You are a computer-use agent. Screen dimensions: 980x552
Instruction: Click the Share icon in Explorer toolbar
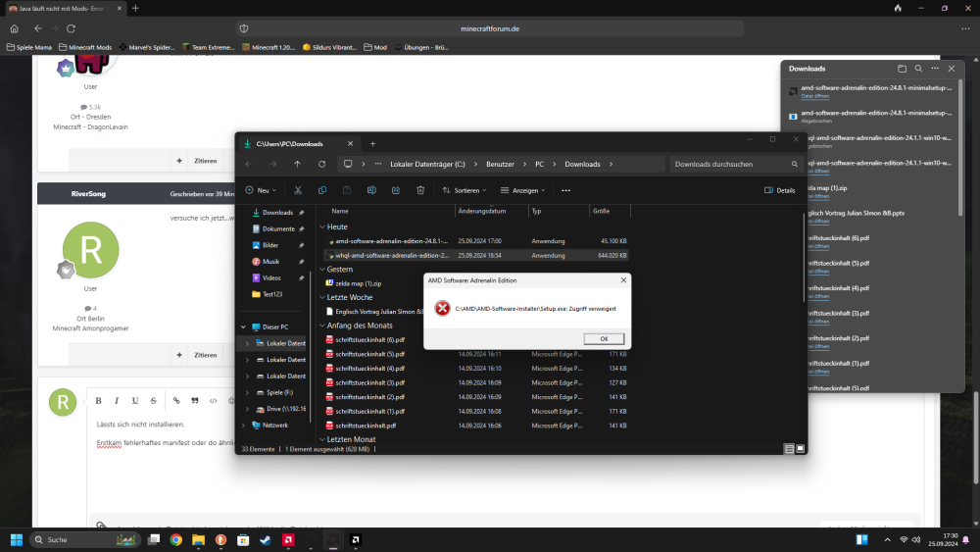tap(396, 190)
